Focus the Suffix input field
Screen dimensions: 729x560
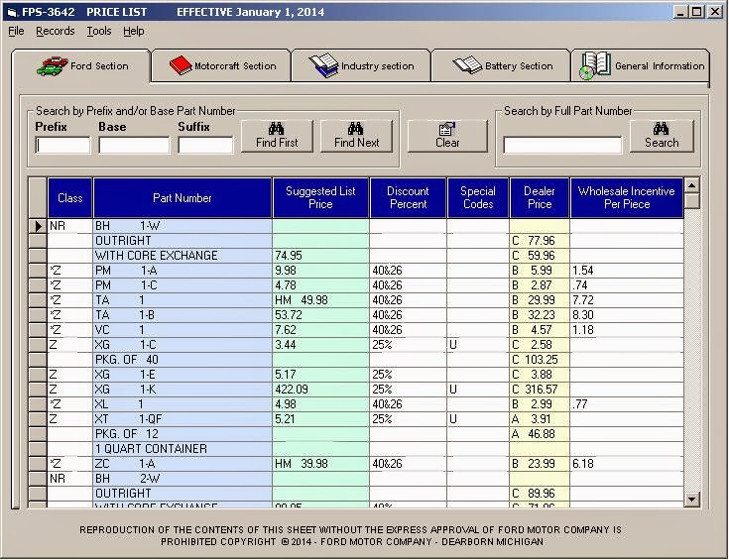point(205,145)
